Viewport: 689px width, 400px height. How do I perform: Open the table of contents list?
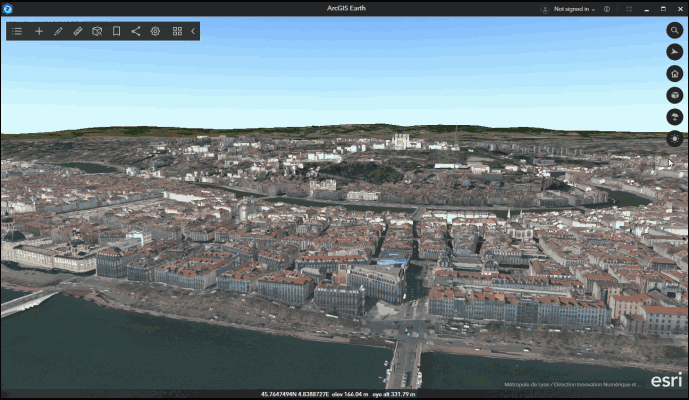17,31
